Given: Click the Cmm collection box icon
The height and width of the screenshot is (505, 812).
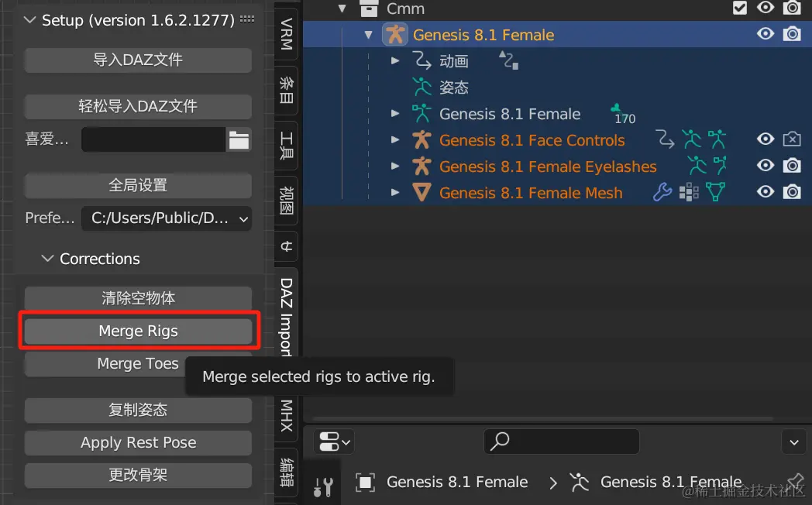Looking at the screenshot, I should point(369,9).
